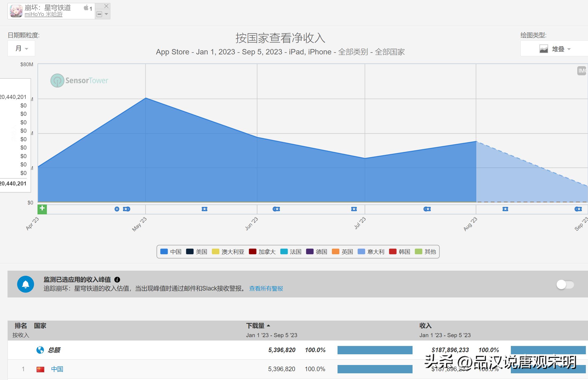Click the China flag icon in the country table
Viewport: 588px width, 380px height.
tap(40, 369)
